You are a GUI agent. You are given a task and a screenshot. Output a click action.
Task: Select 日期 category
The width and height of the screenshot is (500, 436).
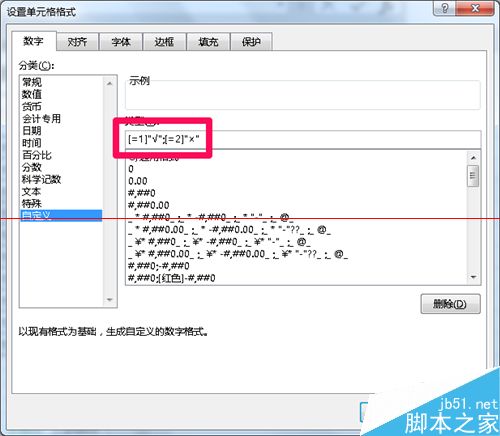tap(62, 131)
